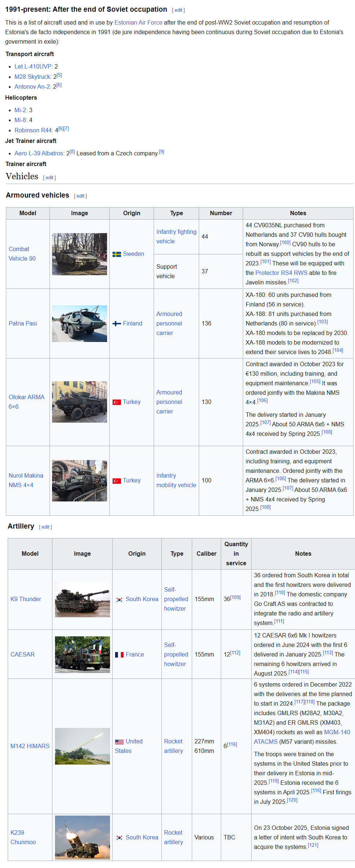The image size is (355, 868).
Task: Open the Aero L-39 Albatros link
Action: 39,153
